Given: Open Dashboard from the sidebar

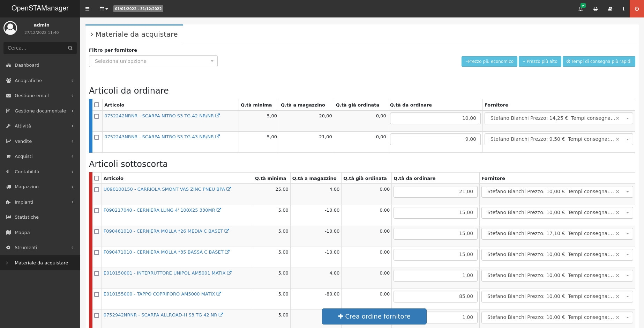Looking at the screenshot, I should pos(27,65).
